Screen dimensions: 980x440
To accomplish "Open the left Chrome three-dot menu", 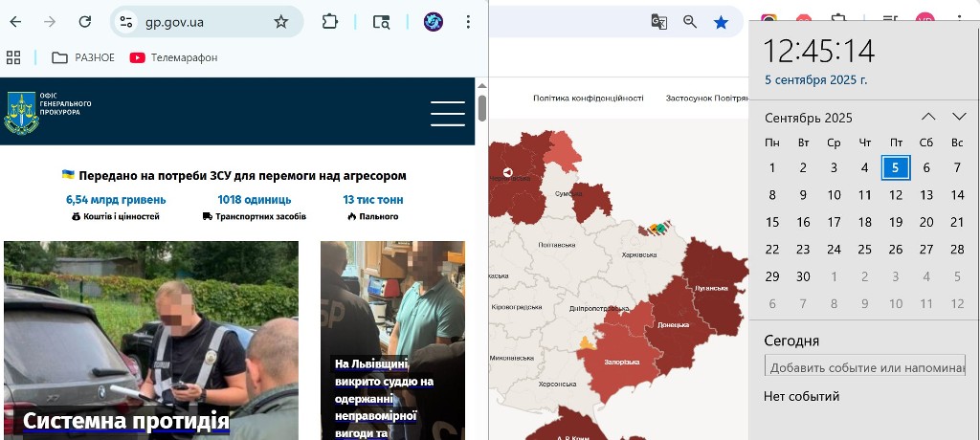I will tap(468, 22).
